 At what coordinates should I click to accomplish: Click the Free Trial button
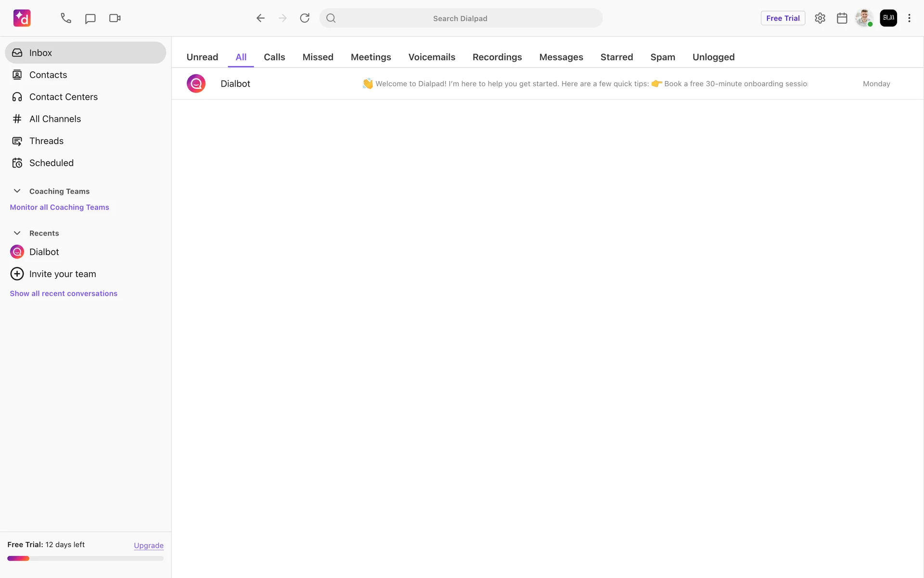[783, 18]
